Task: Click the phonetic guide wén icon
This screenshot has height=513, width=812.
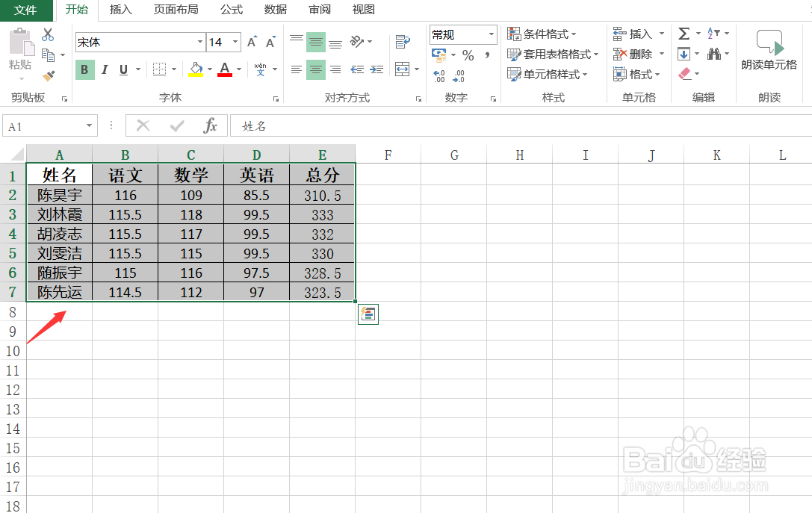Action: click(261, 69)
